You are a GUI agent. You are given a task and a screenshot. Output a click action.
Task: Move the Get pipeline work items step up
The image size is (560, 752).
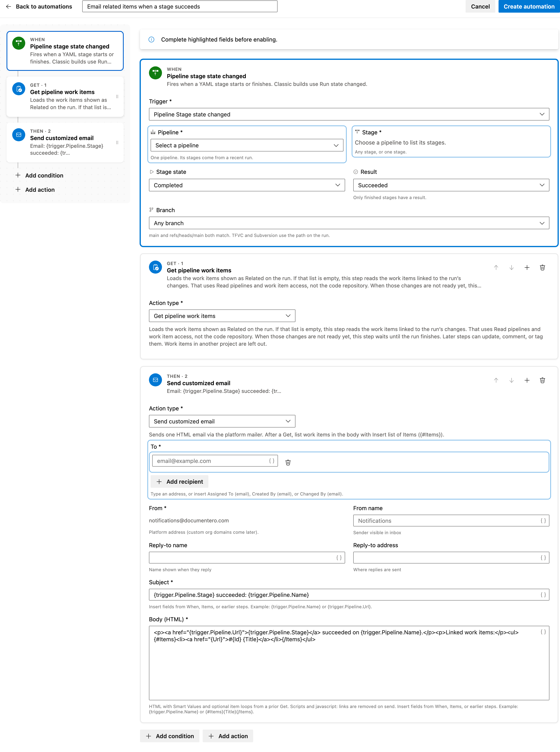(496, 267)
